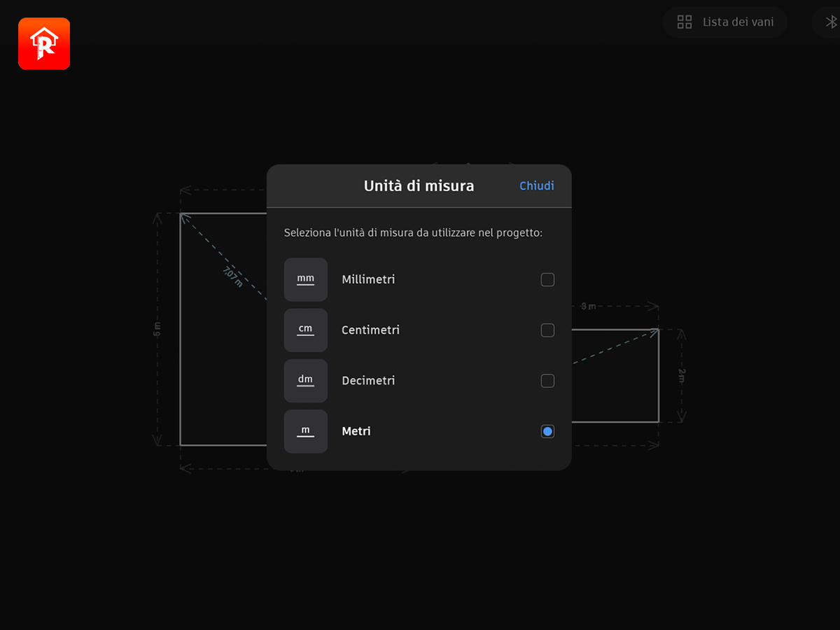
Task: Click the Metri label
Action: (x=356, y=431)
